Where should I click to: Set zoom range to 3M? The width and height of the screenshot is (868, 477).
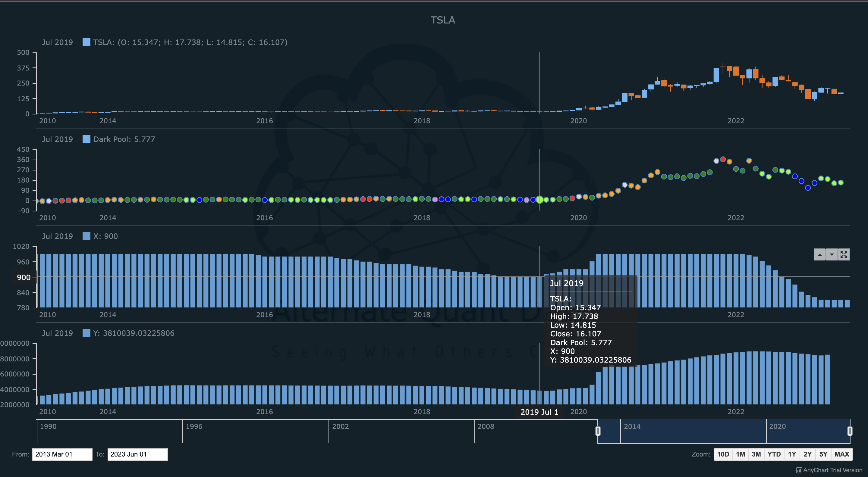click(x=756, y=454)
